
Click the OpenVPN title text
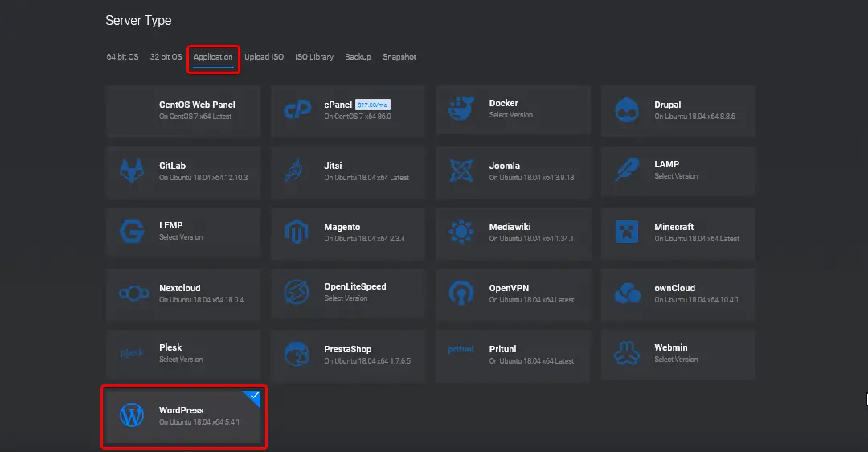coord(509,288)
